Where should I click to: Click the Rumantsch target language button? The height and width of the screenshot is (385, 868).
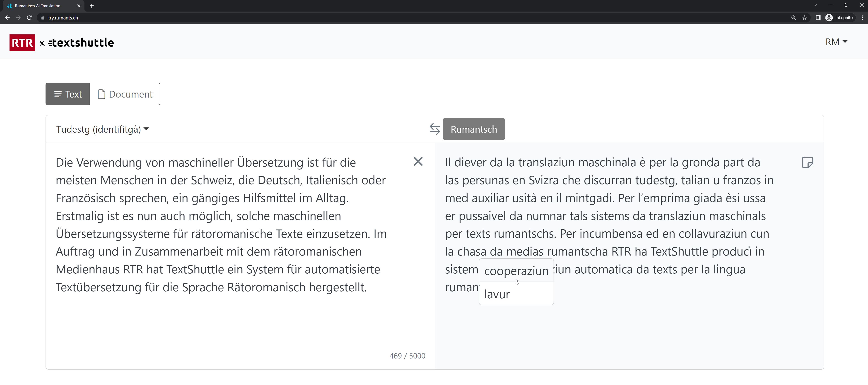(474, 129)
